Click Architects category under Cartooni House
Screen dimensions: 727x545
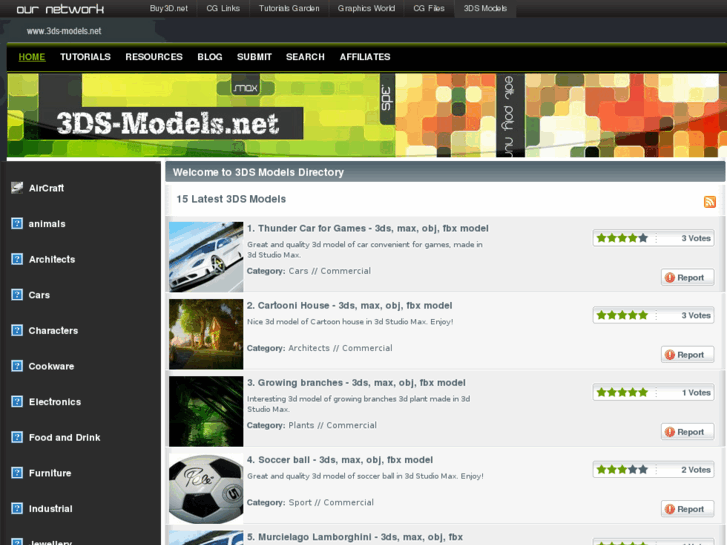pyautogui.click(x=309, y=348)
